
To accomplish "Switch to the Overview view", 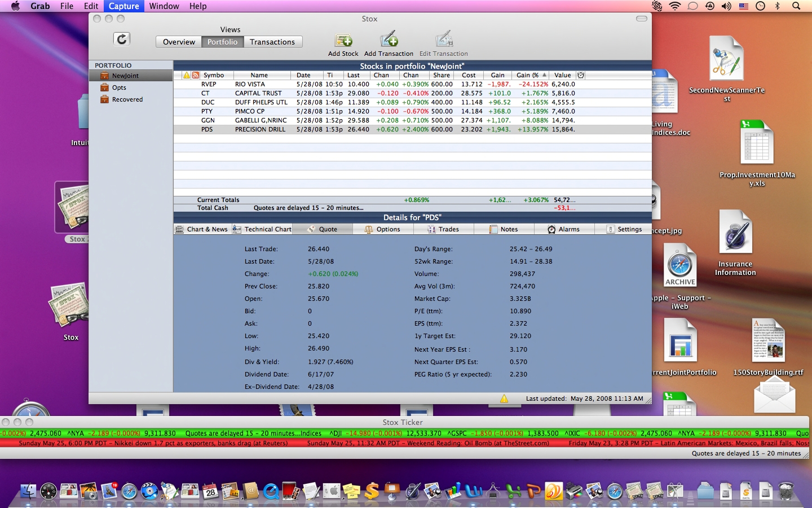I will point(179,42).
